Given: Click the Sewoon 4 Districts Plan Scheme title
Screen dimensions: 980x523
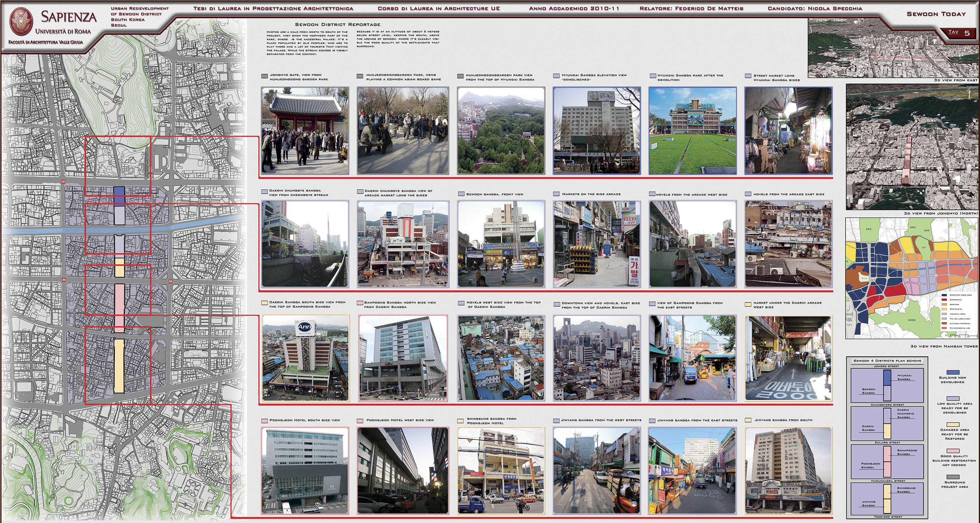Looking at the screenshot, I should coord(887,361).
